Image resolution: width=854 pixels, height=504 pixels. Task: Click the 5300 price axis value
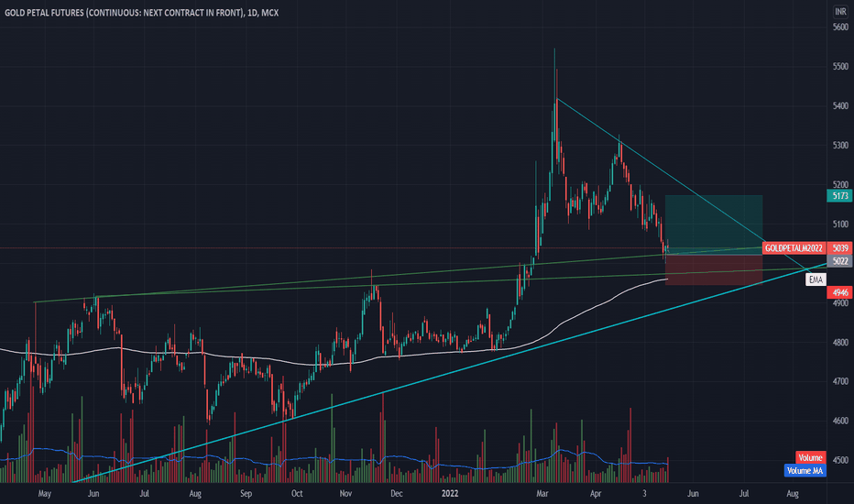click(840, 146)
